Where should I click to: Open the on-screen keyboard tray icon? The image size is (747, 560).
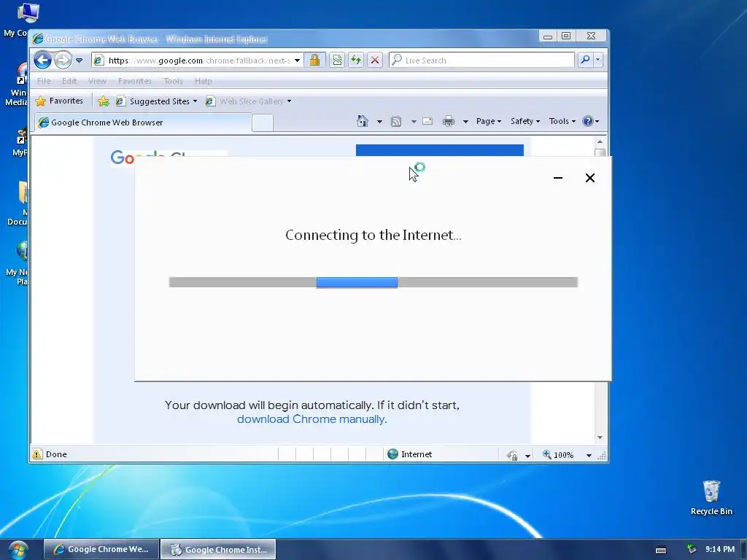[x=661, y=550]
